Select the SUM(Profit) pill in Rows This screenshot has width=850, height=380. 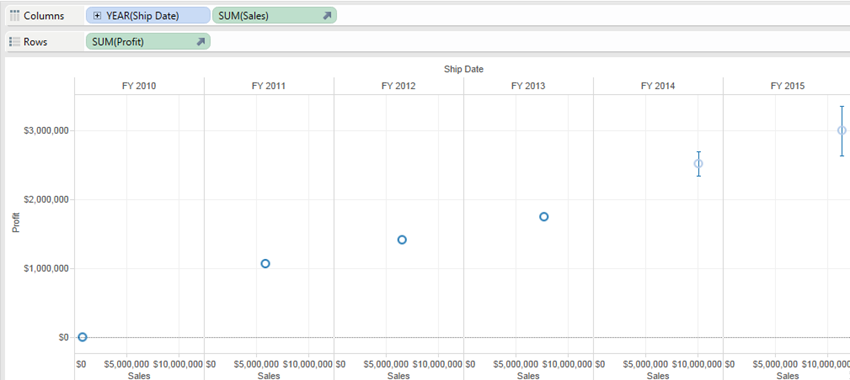pyautogui.click(x=148, y=42)
